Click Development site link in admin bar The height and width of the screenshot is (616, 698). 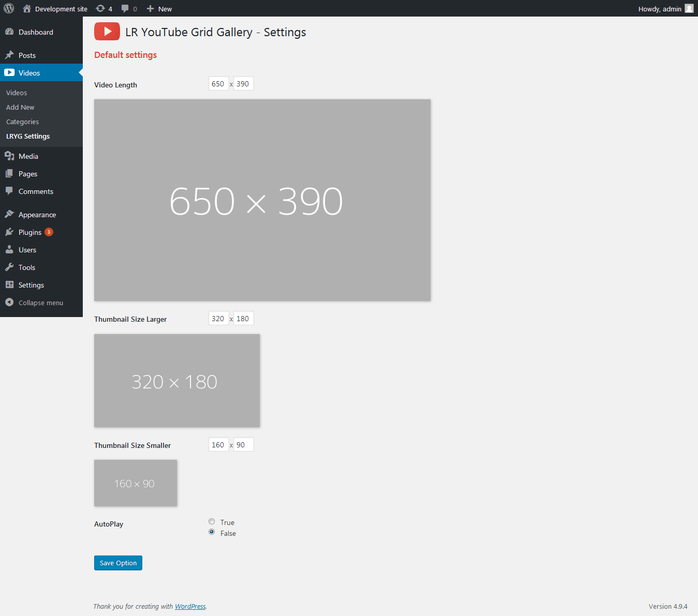pyautogui.click(x=61, y=9)
